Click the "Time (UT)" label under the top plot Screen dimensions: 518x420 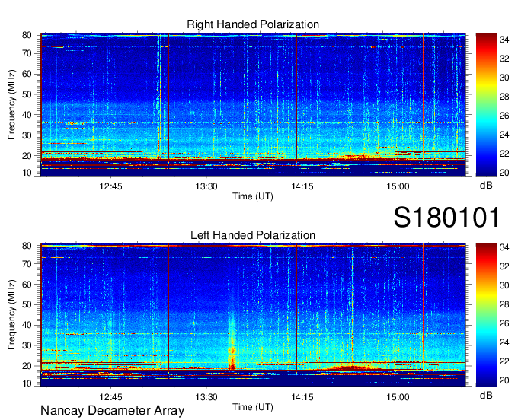click(253, 196)
